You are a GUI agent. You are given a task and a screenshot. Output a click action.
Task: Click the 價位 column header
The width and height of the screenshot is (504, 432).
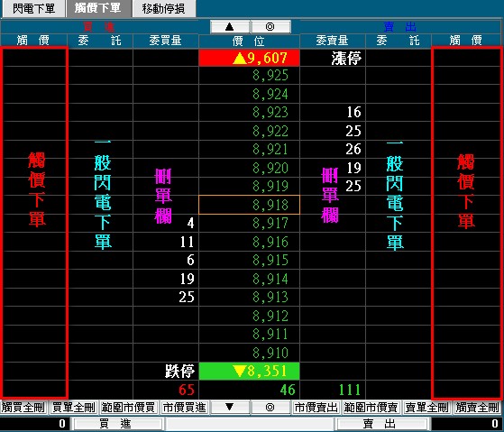[249, 41]
